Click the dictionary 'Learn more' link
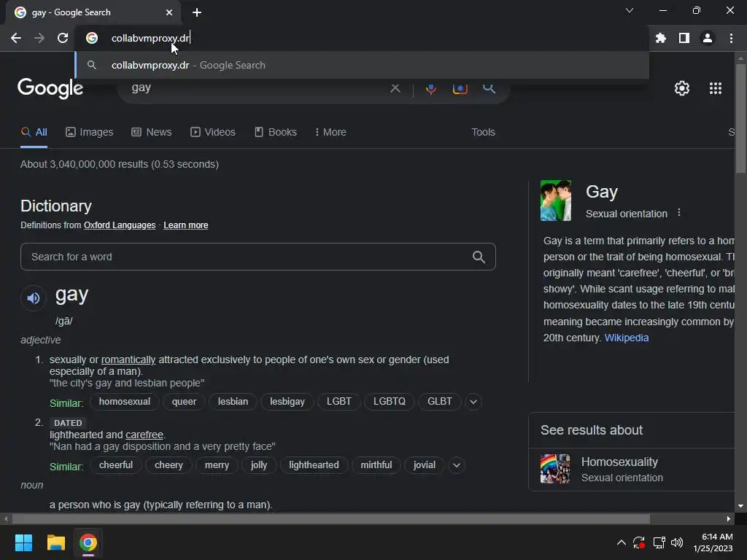This screenshot has height=560, width=747. [x=186, y=225]
